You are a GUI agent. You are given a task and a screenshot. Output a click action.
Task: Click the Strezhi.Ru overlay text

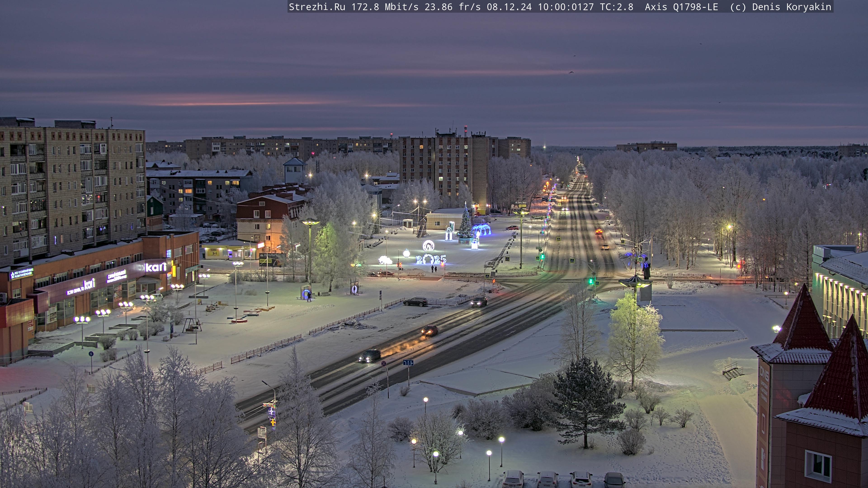[317, 7]
